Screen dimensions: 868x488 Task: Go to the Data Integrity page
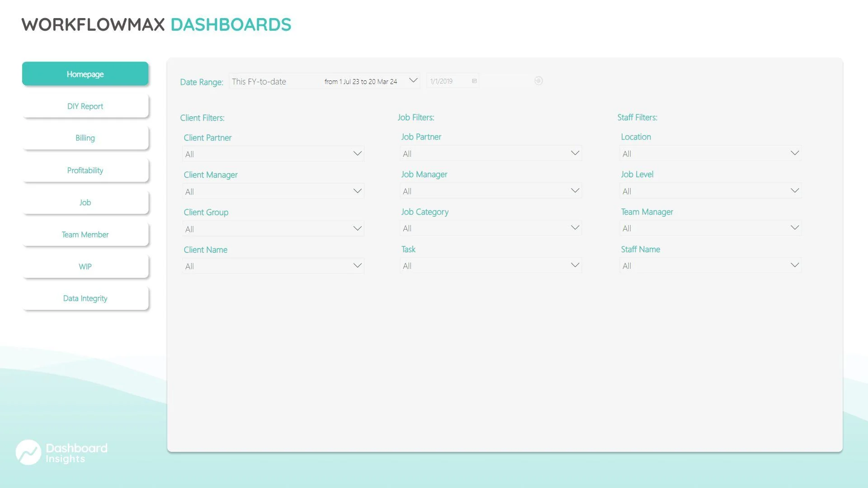point(85,298)
